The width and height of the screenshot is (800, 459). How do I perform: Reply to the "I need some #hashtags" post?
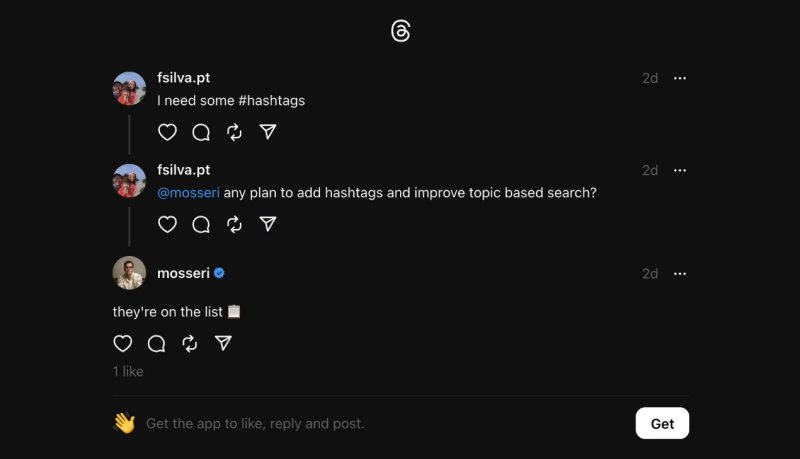coord(201,132)
